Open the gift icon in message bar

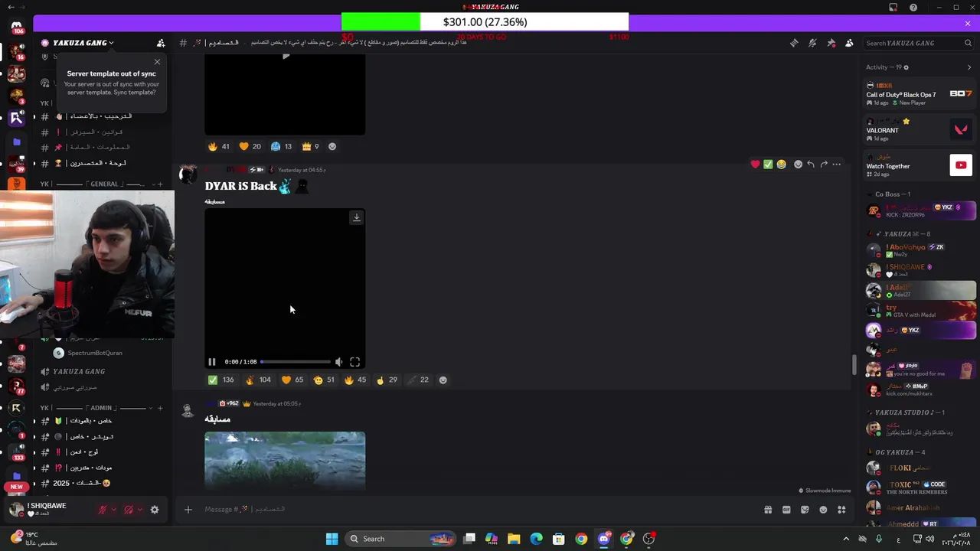(x=768, y=510)
